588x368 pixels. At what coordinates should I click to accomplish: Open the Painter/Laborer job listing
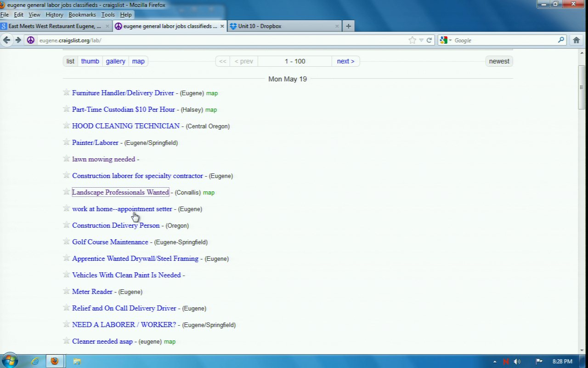coord(95,143)
